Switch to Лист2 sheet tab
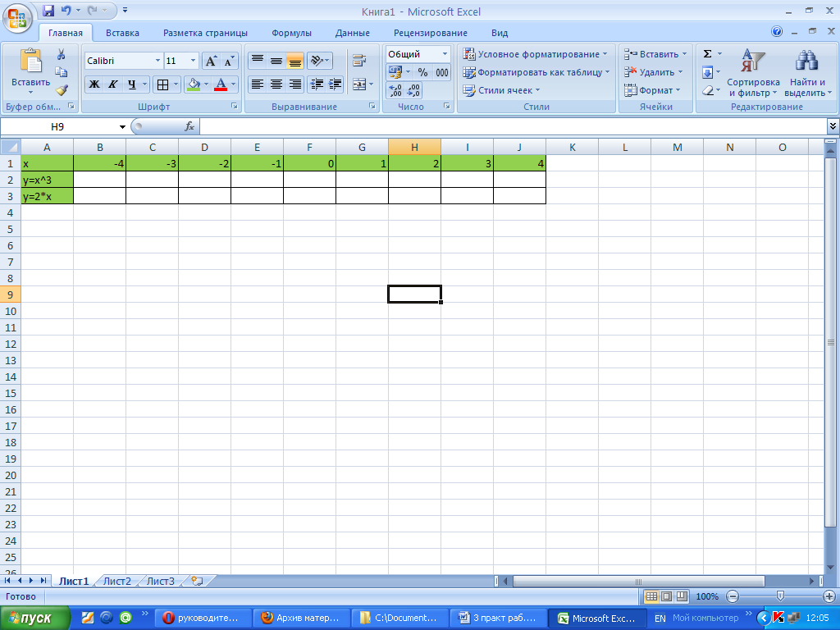Viewport: 840px width, 630px height. pos(116,581)
